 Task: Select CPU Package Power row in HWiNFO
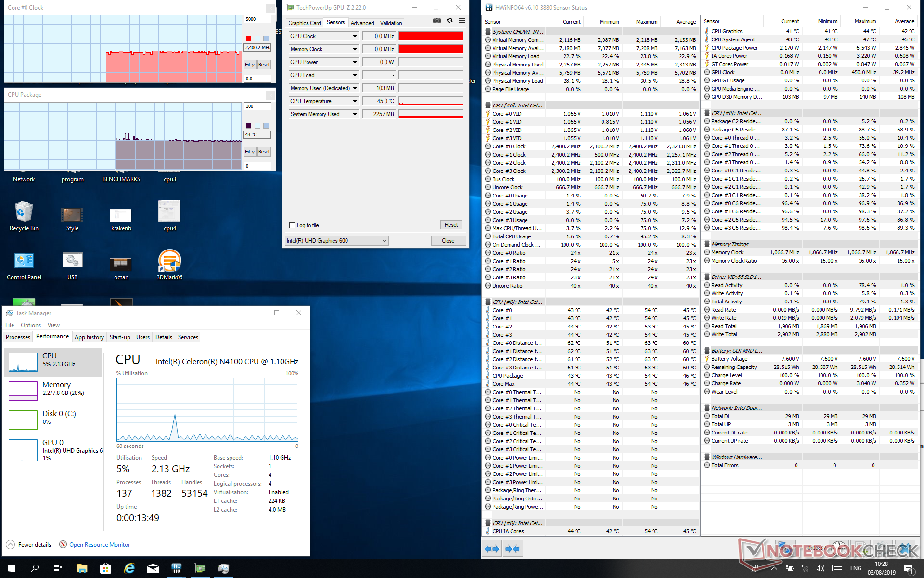809,48
